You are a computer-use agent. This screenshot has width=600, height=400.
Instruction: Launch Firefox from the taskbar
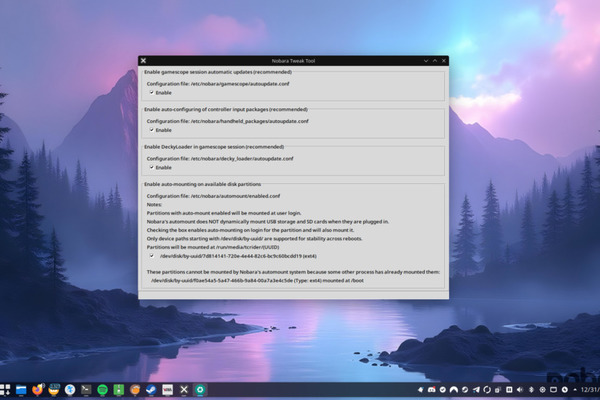37,389
